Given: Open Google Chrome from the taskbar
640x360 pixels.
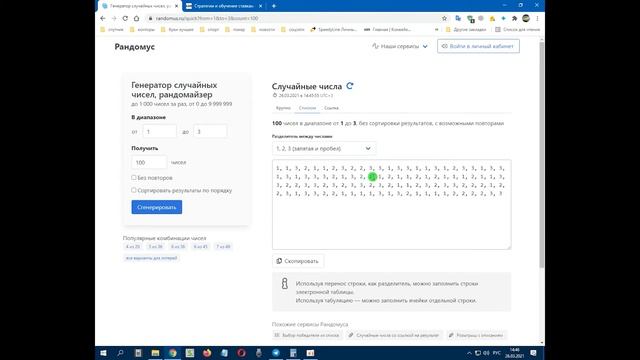Looking at the screenshot, I should click(x=173, y=353).
